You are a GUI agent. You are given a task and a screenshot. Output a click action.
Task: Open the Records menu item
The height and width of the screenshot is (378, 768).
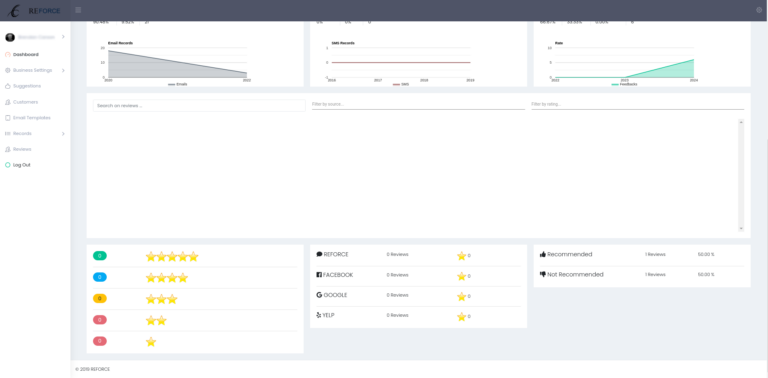coord(23,134)
